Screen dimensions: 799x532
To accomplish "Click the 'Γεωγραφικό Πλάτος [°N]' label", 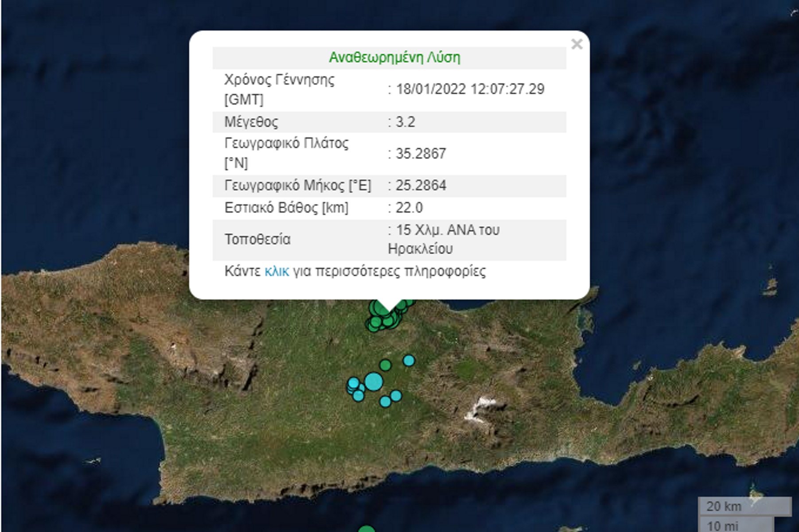I will tap(286, 153).
